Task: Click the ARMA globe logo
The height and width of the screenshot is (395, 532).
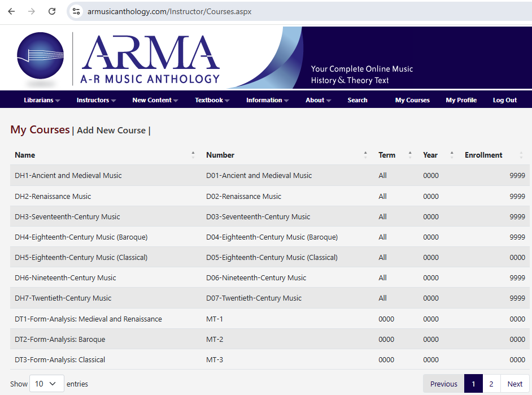Action: coord(40,56)
